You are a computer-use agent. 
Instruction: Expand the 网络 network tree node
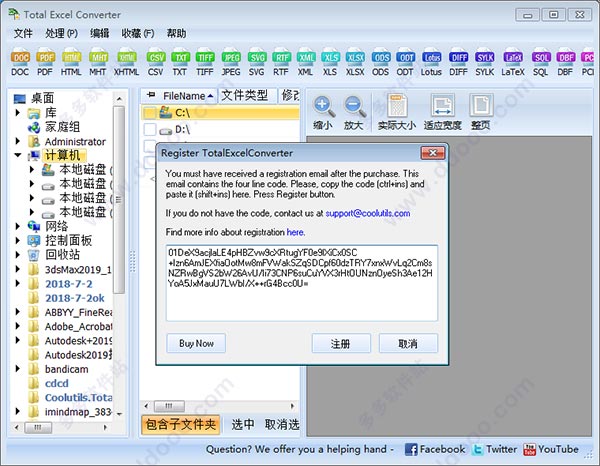tap(18, 226)
